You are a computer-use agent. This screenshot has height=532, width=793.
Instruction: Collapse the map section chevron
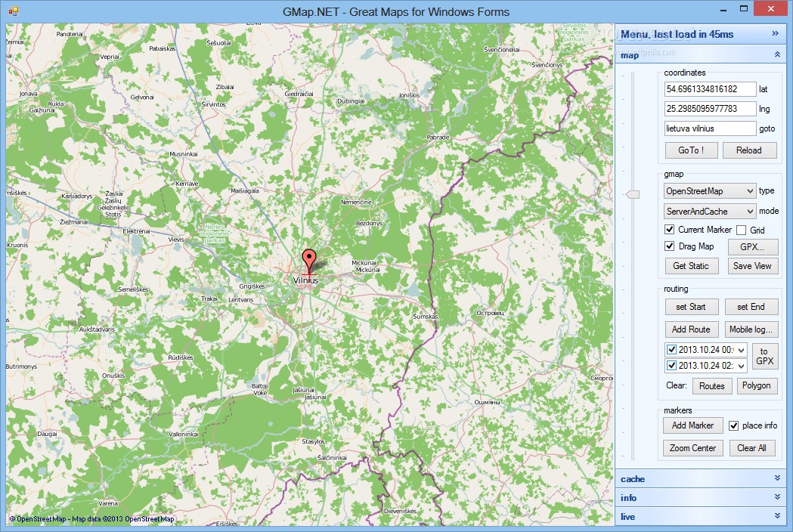(x=777, y=54)
